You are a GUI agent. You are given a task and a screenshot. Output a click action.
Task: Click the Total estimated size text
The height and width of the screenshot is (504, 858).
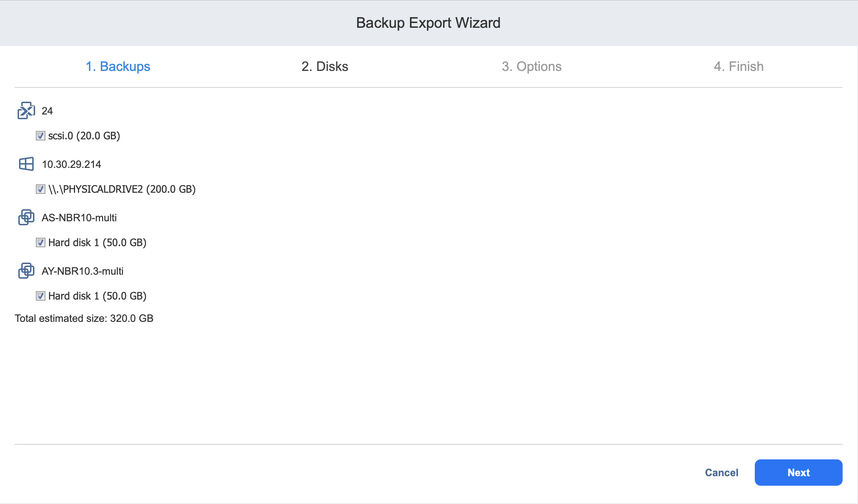pyautogui.click(x=84, y=318)
